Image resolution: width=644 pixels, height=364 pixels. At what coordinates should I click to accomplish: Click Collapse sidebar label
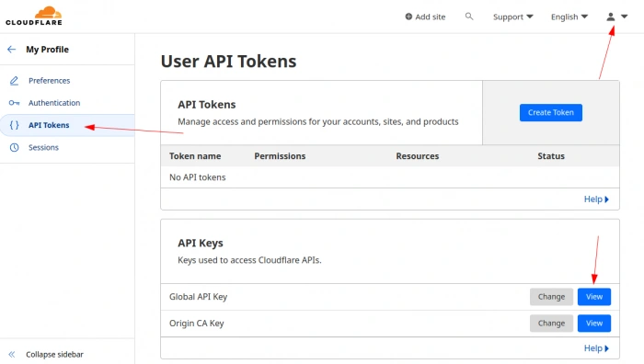[54, 354]
